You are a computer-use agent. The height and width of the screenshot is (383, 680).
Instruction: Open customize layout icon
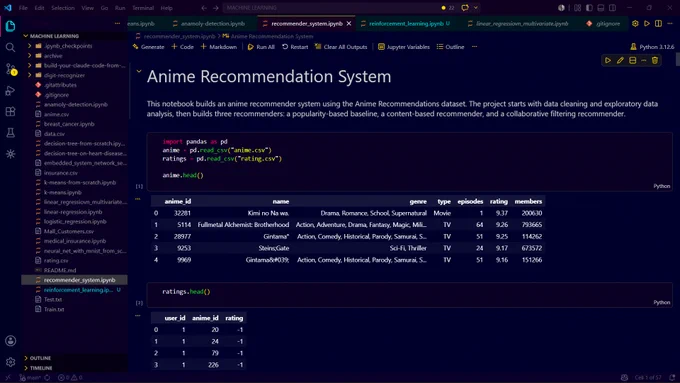[577, 8]
